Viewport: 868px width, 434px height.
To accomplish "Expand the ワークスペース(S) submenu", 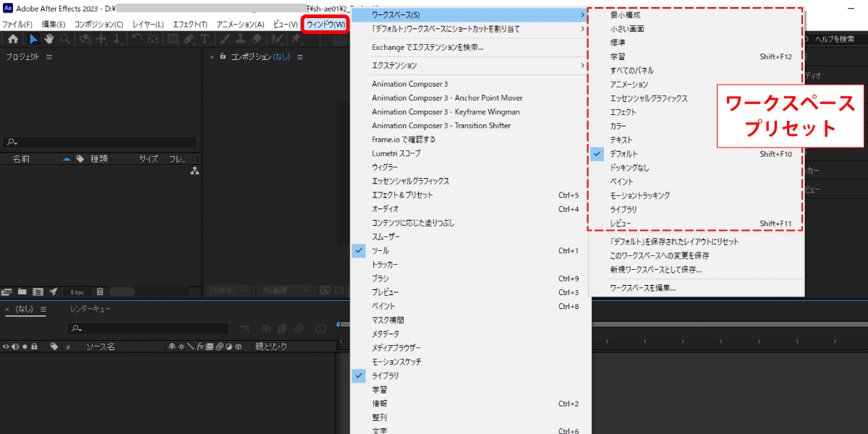I will pos(470,14).
